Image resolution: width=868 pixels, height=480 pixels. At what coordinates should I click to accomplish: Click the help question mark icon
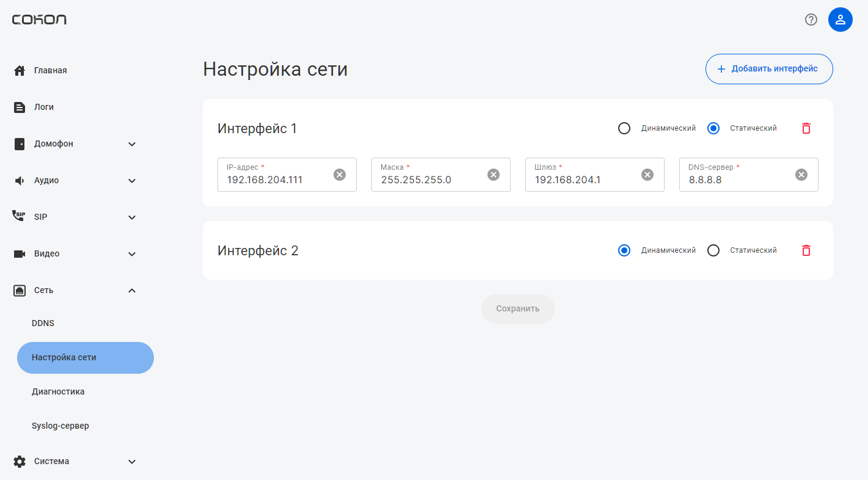(x=811, y=20)
